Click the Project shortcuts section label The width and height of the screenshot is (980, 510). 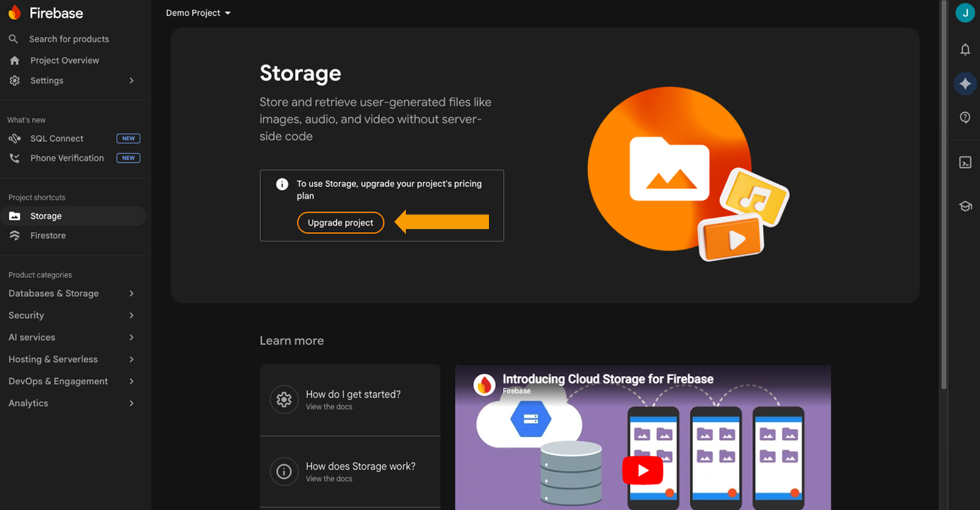coord(37,198)
